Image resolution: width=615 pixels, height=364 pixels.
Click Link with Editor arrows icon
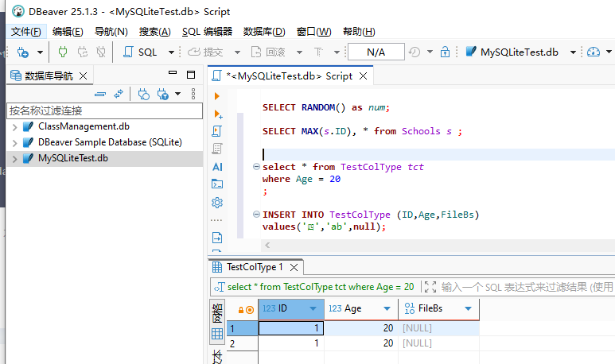[x=119, y=94]
